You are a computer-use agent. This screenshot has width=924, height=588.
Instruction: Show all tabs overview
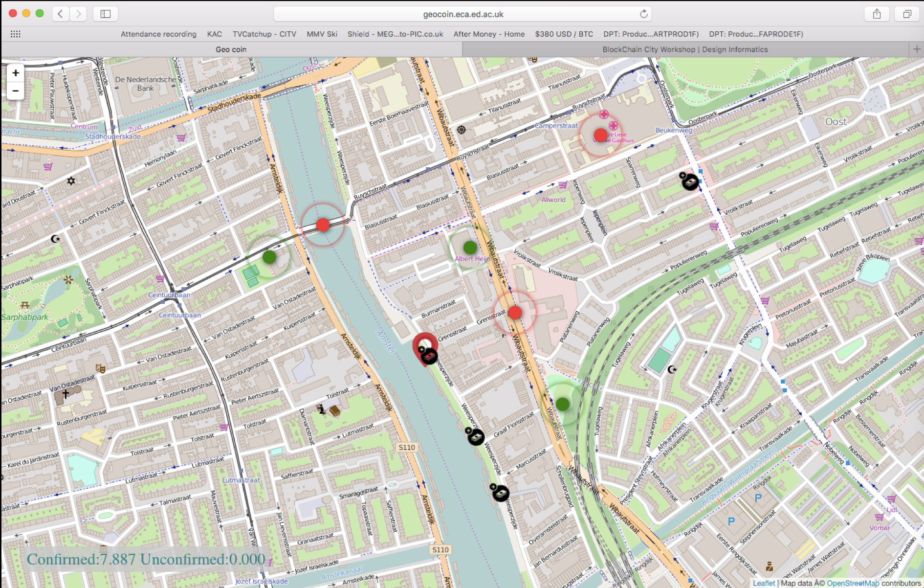[x=907, y=14]
